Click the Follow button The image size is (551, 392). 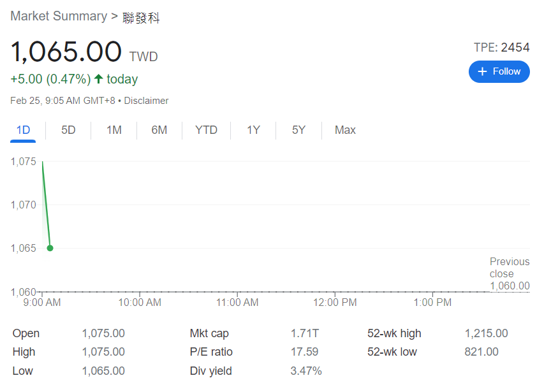499,71
